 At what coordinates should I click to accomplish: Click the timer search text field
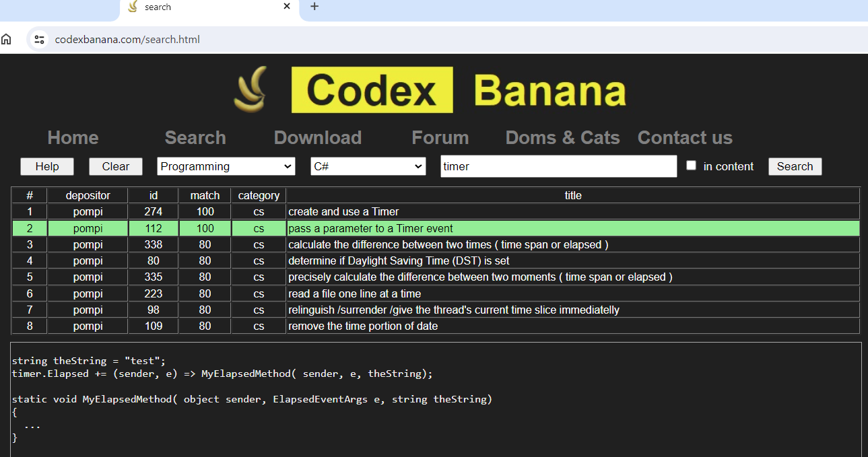559,166
